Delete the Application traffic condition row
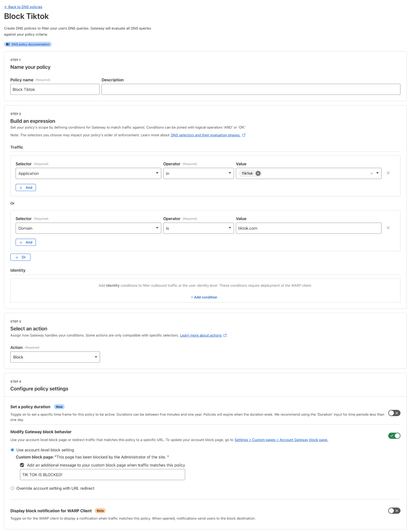Screen dimensions: 410x532 tap(388, 173)
